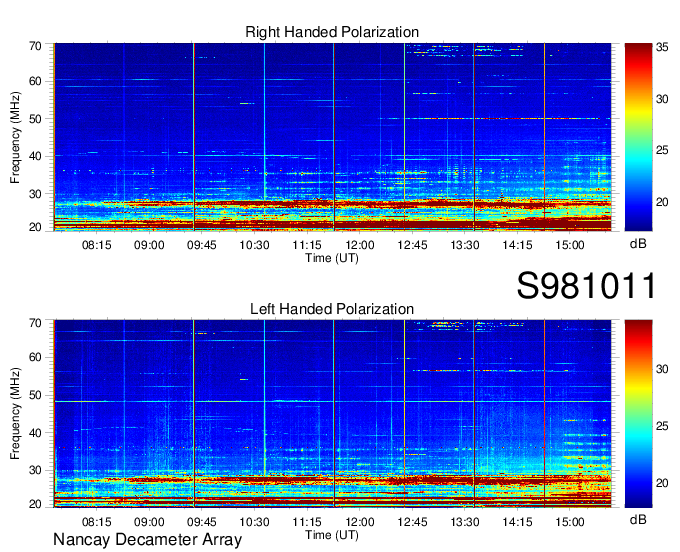This screenshot has width=680, height=552.
Task: Click the "13:30" time tick under Left Handed plot
Action: [x=465, y=522]
